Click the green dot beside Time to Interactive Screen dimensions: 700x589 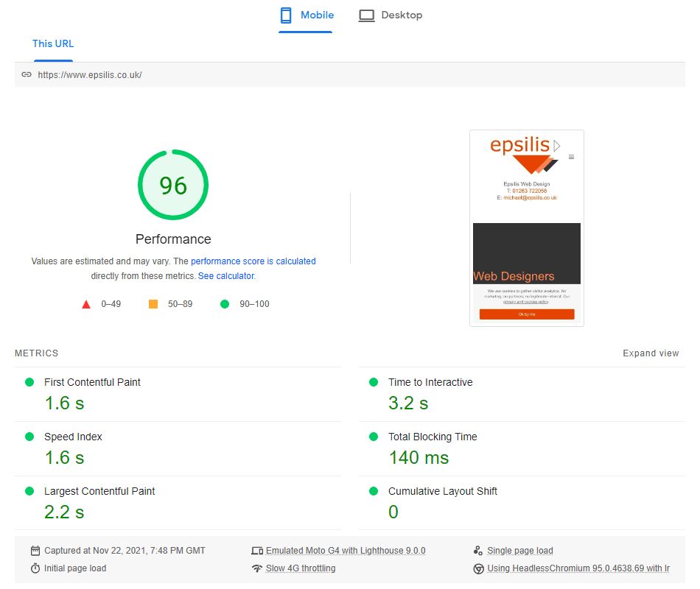click(x=374, y=382)
